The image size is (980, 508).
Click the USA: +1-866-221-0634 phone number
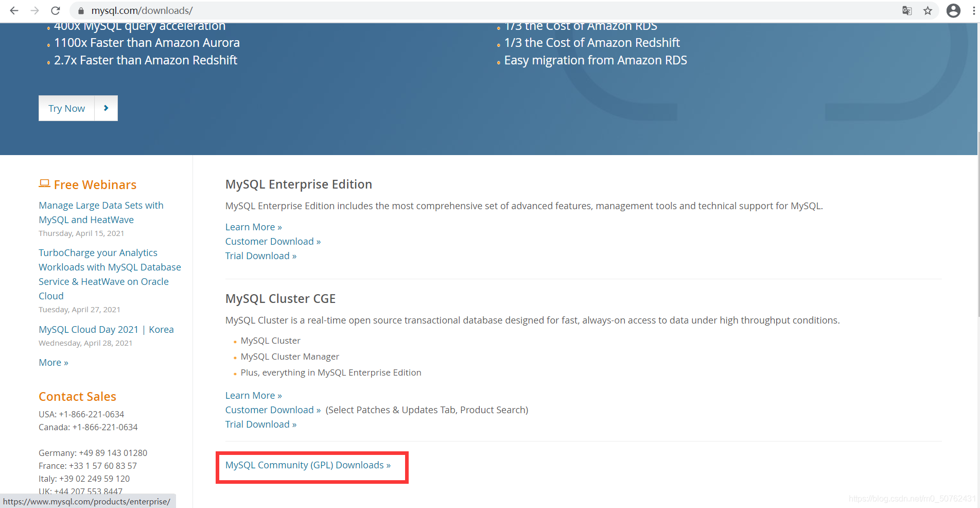81,414
